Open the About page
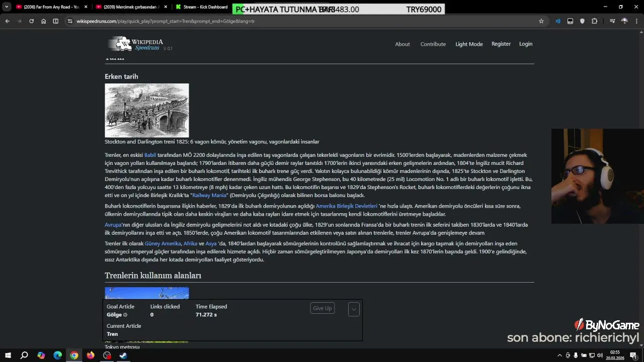The image size is (644, 362). [403, 44]
